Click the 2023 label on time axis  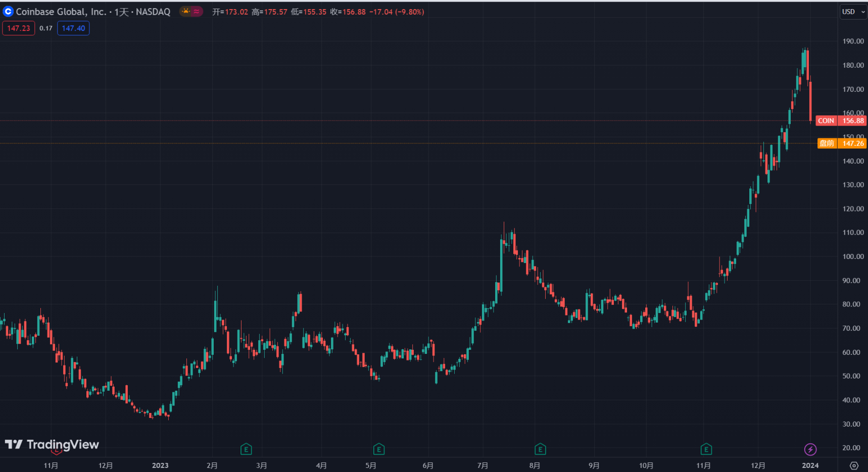(160, 465)
